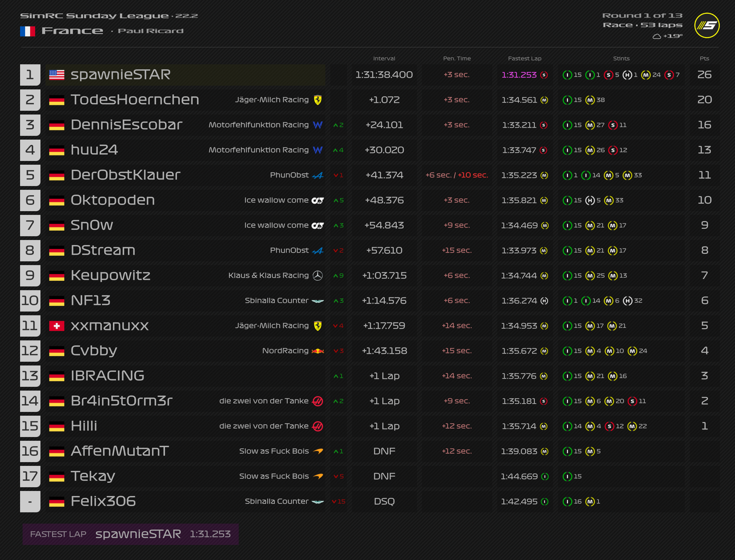Click the Williams logo beside DennisEscobar's team
Viewport: 735px width, 560px height.
pyautogui.click(x=318, y=125)
